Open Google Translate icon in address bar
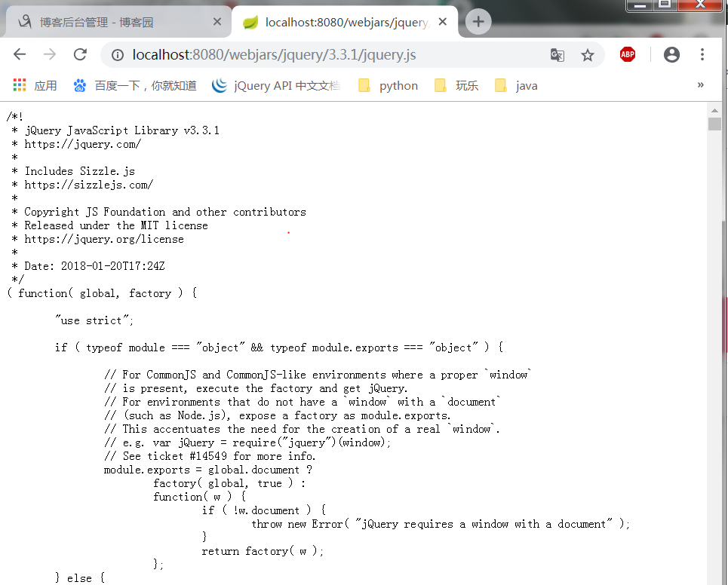 click(x=558, y=55)
